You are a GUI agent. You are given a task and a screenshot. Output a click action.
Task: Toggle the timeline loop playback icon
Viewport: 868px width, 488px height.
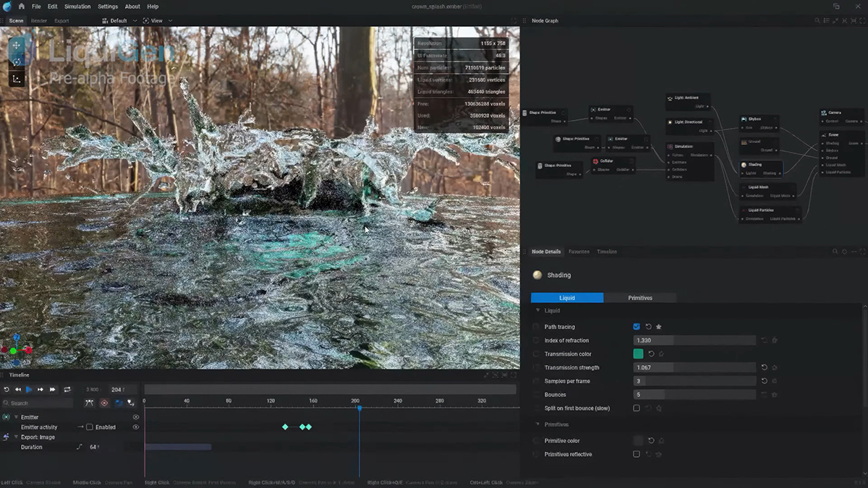67,390
